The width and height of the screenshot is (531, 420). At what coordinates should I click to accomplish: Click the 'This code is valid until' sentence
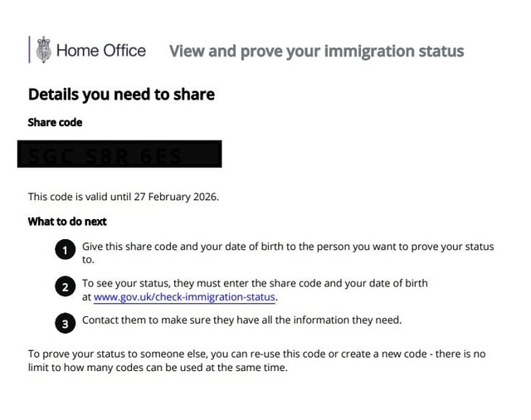tap(87, 197)
